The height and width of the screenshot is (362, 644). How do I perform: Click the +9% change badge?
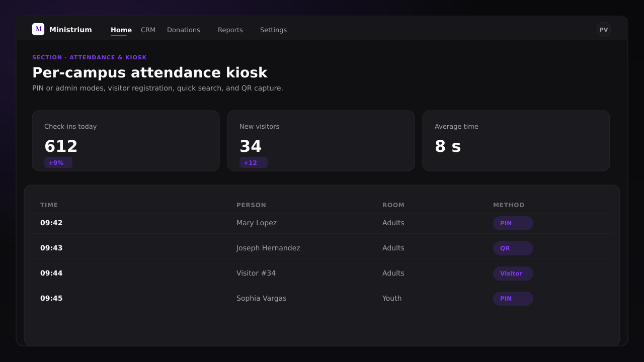[x=58, y=162]
